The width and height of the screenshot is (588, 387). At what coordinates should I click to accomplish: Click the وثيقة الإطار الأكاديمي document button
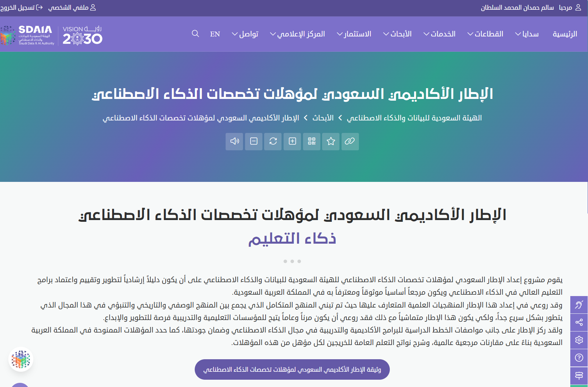292,370
